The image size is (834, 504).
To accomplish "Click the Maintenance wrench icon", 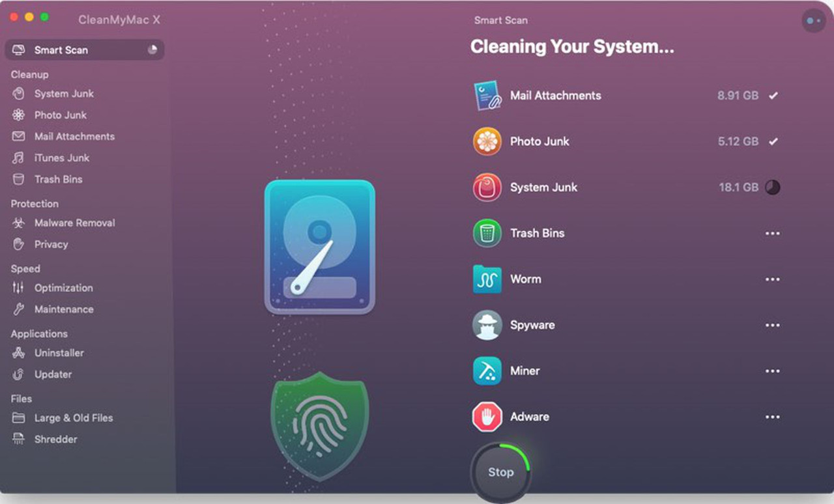I will 19,309.
